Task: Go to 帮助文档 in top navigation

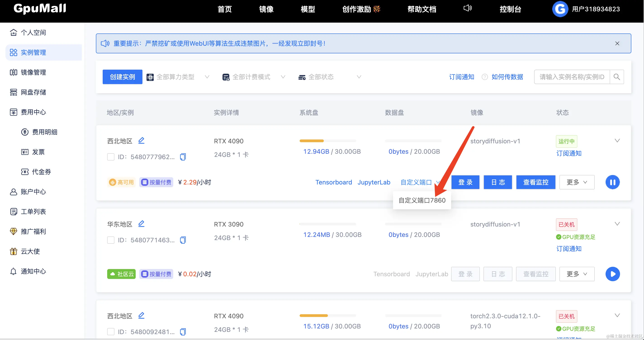Action: click(x=422, y=9)
